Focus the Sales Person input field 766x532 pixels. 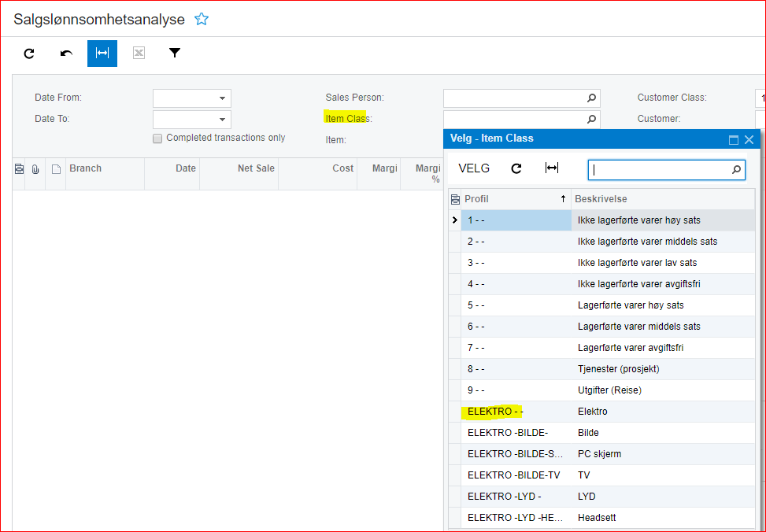521,98
